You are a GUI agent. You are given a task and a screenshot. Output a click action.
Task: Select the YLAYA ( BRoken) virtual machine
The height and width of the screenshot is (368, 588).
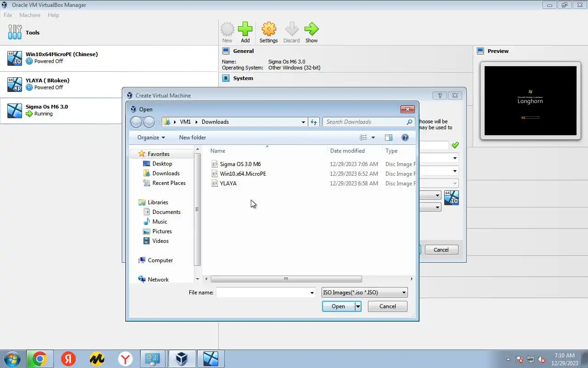[x=109, y=85]
